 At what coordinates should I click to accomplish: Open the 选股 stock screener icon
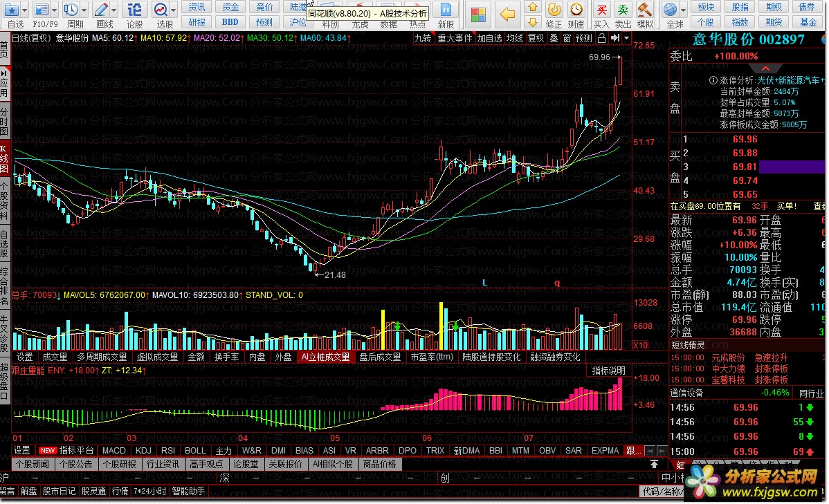161,10
